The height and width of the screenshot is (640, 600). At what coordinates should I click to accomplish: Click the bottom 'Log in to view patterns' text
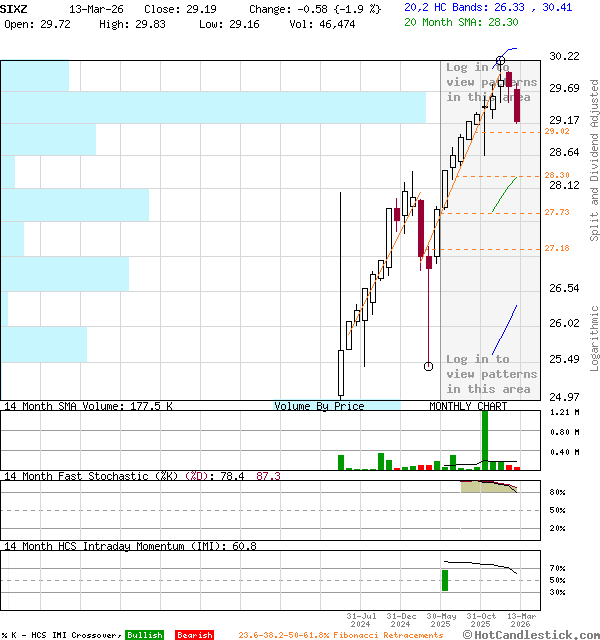click(491, 374)
